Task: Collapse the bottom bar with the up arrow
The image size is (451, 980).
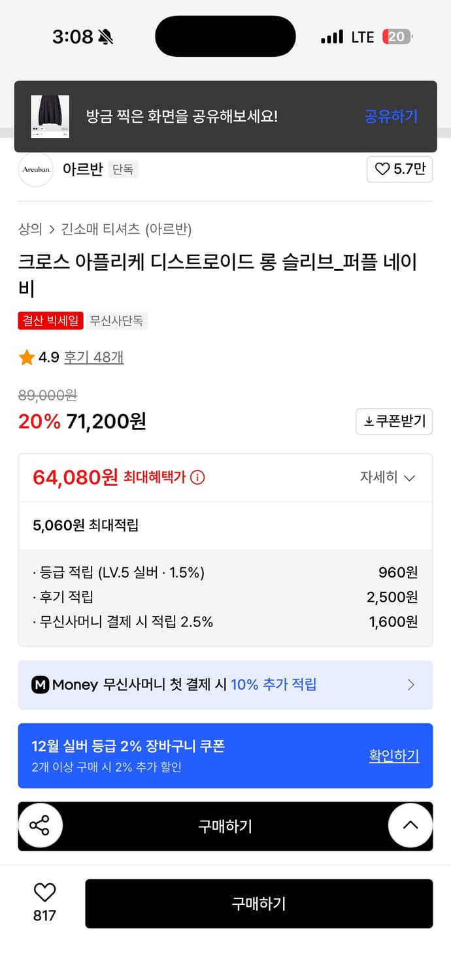Action: click(x=410, y=825)
